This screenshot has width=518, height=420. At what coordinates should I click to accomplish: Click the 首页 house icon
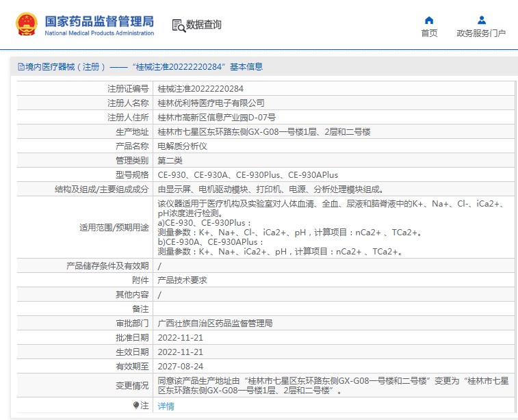(429, 20)
